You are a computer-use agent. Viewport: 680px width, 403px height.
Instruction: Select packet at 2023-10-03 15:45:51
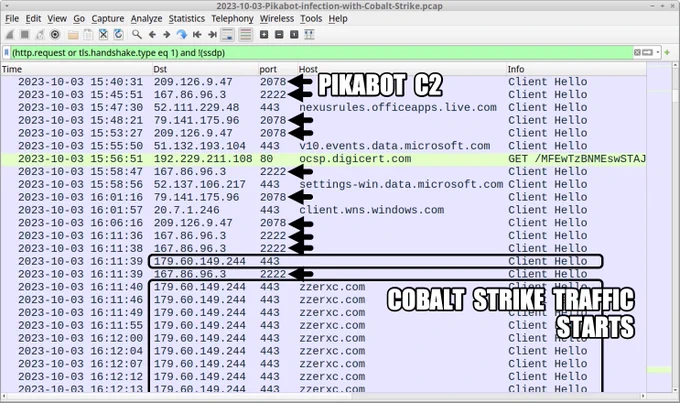(x=324, y=95)
